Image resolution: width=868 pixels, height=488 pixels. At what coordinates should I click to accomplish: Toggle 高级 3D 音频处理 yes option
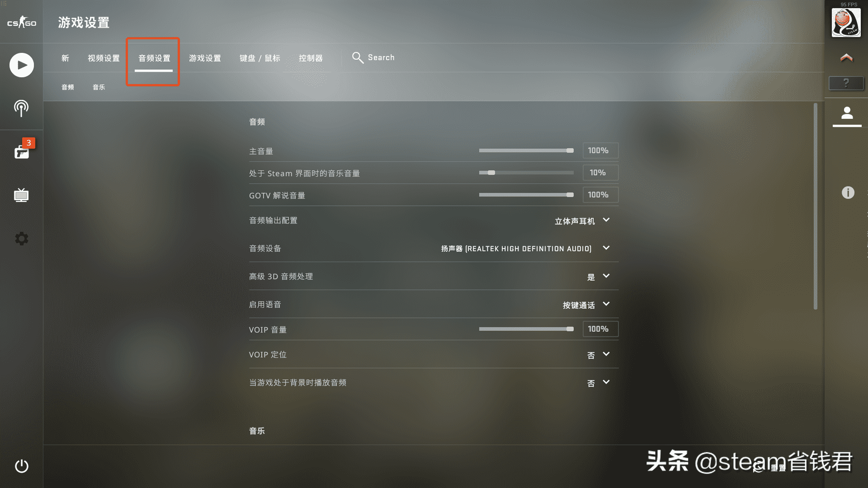click(597, 277)
